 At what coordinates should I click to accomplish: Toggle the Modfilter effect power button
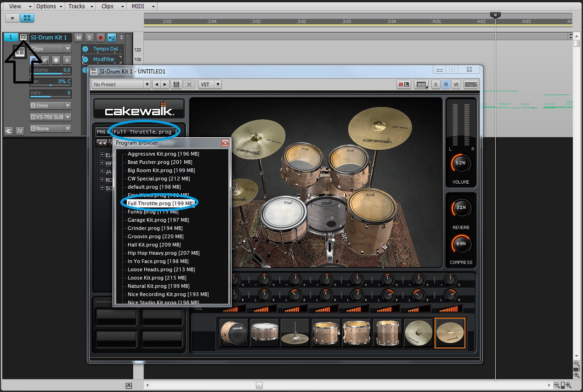85,60
